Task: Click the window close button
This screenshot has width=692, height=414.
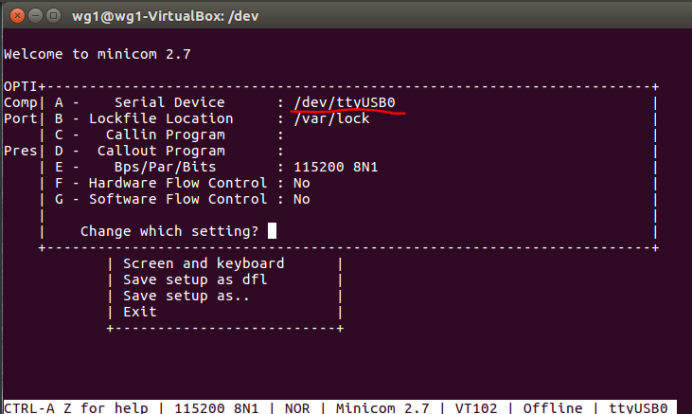Action: tap(17, 16)
